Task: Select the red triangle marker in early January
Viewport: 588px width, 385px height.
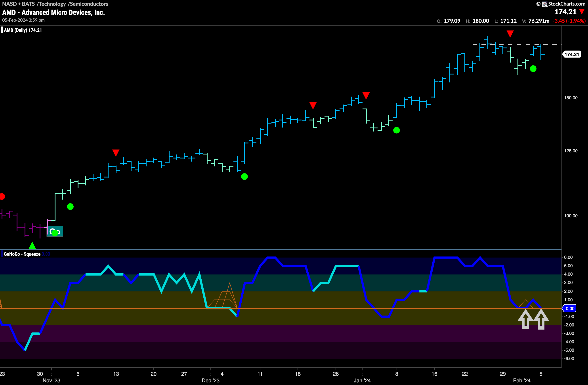Action: [x=366, y=95]
